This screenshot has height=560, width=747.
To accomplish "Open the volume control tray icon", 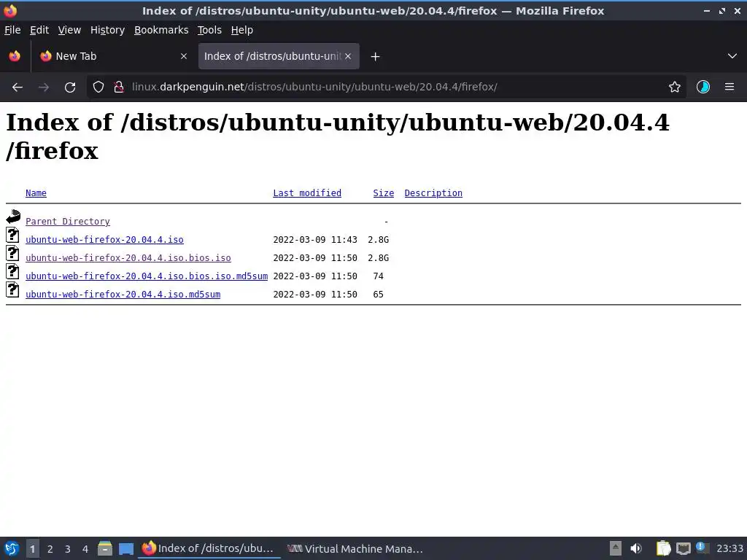I will click(636, 548).
